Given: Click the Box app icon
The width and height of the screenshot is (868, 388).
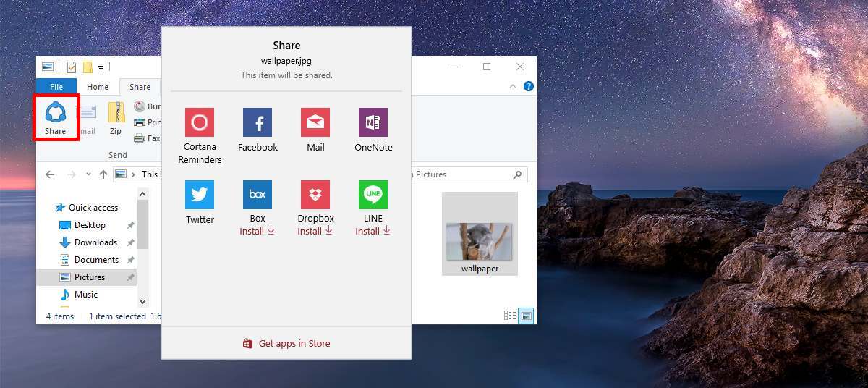Looking at the screenshot, I should tap(258, 195).
